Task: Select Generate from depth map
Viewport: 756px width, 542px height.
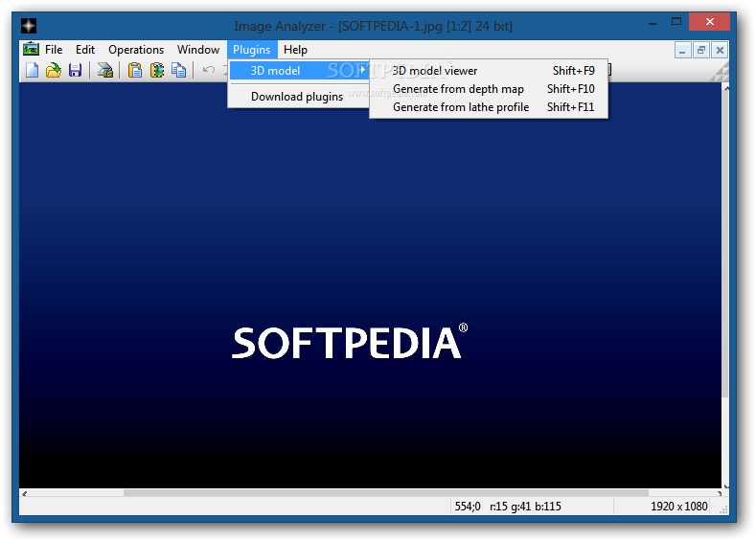Action: tap(489, 89)
